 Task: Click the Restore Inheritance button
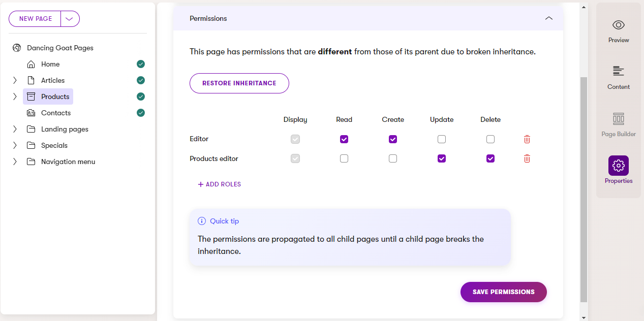[x=239, y=83]
